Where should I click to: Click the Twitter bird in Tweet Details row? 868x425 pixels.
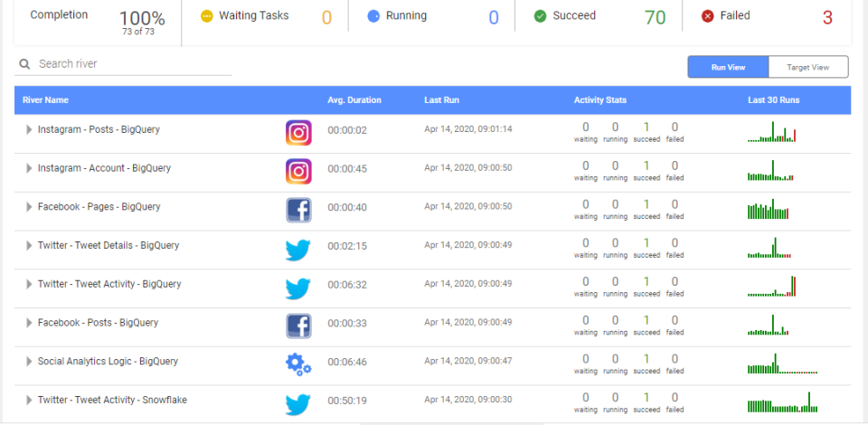click(x=297, y=250)
